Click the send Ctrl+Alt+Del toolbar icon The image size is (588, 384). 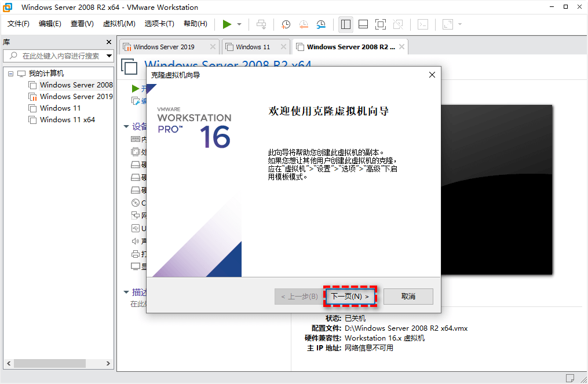[x=261, y=24]
